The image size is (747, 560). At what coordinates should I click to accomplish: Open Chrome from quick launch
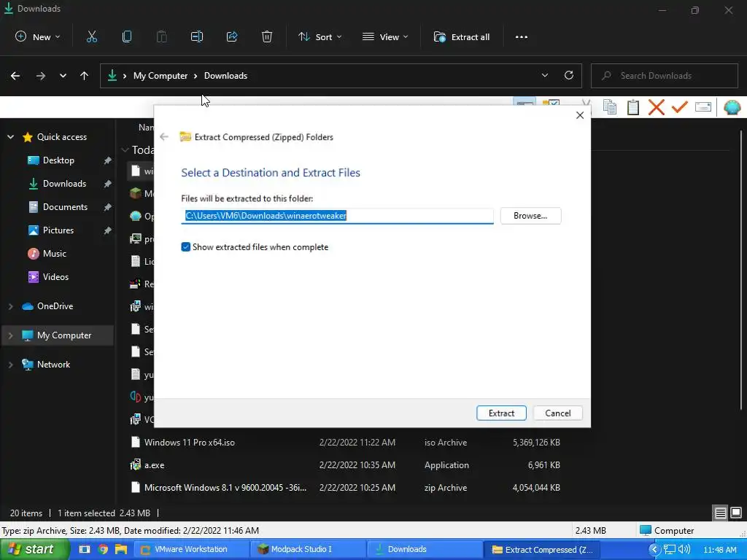[x=103, y=549]
